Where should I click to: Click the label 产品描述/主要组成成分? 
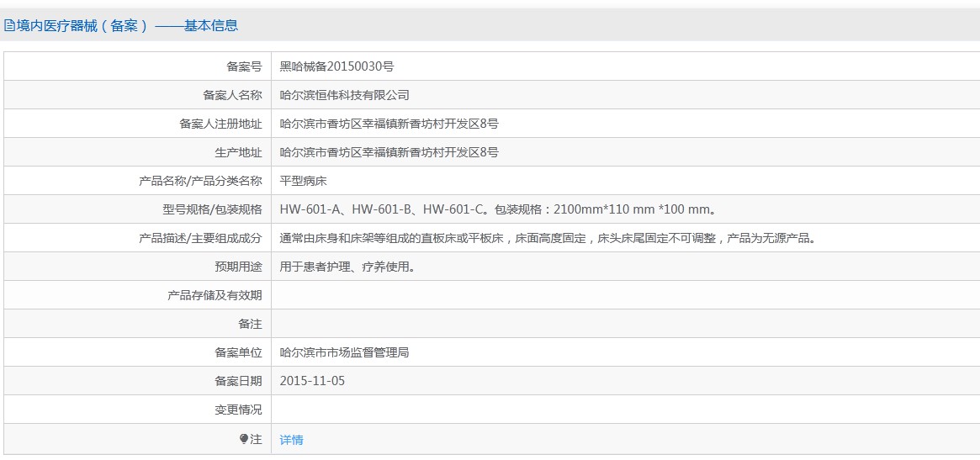200,239
